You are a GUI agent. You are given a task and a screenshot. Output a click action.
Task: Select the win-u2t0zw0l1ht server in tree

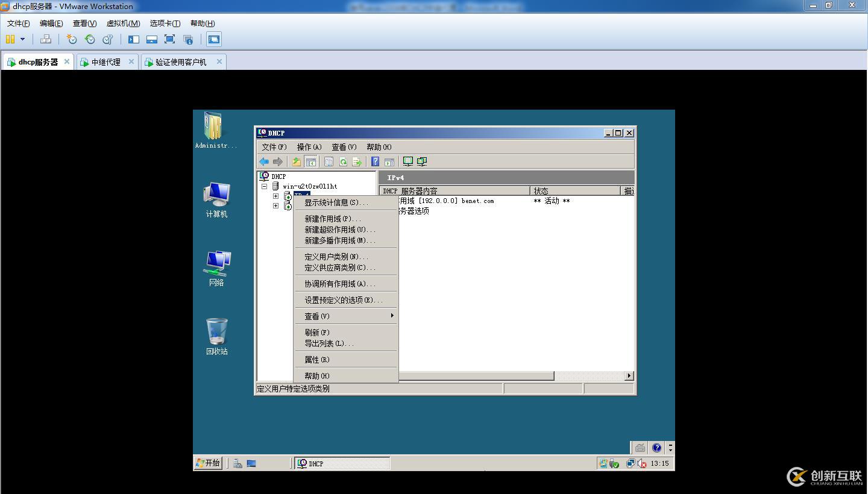click(310, 187)
